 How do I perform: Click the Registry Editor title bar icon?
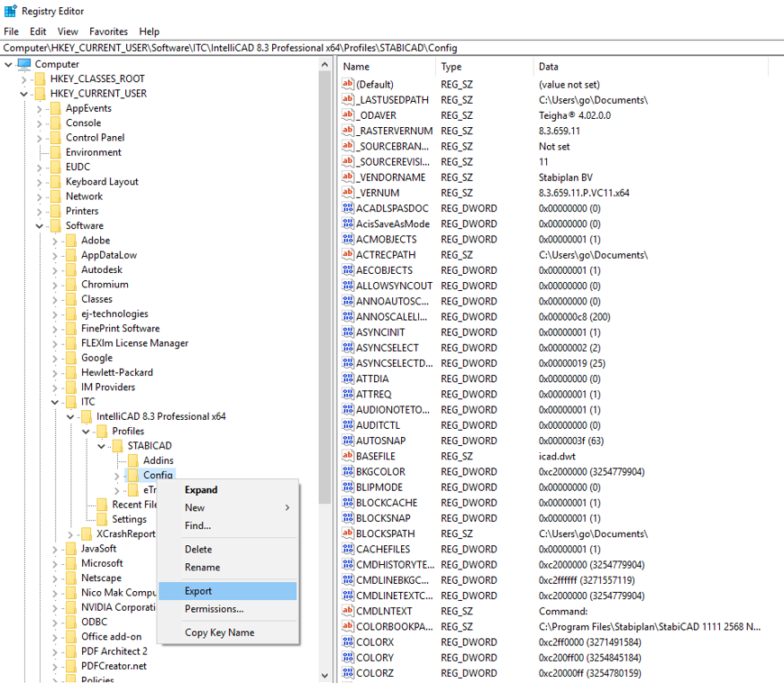pos(10,11)
